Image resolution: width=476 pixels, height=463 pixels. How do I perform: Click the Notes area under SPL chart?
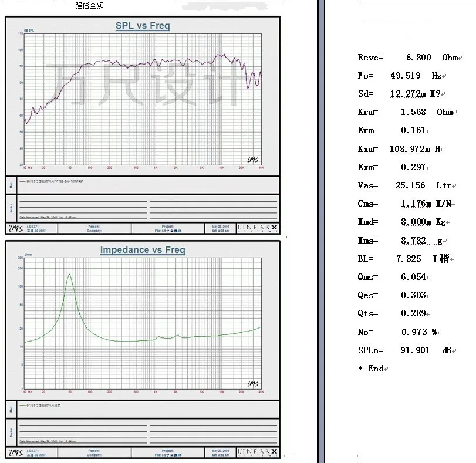148,208
